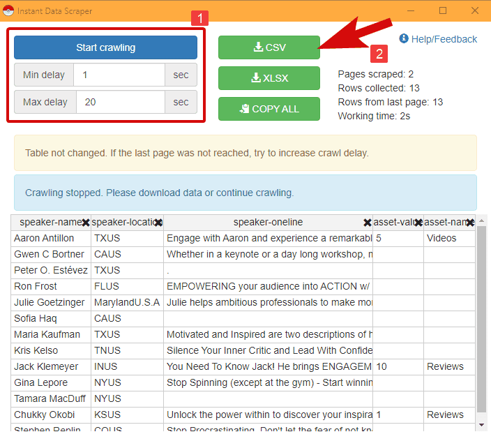Close the Instant Data Scraper window
Image resolution: width=491 pixels, height=448 pixels.
[475, 10]
